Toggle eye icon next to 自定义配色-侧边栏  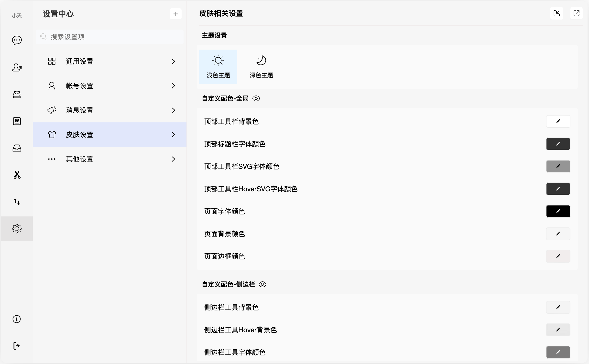tap(262, 284)
